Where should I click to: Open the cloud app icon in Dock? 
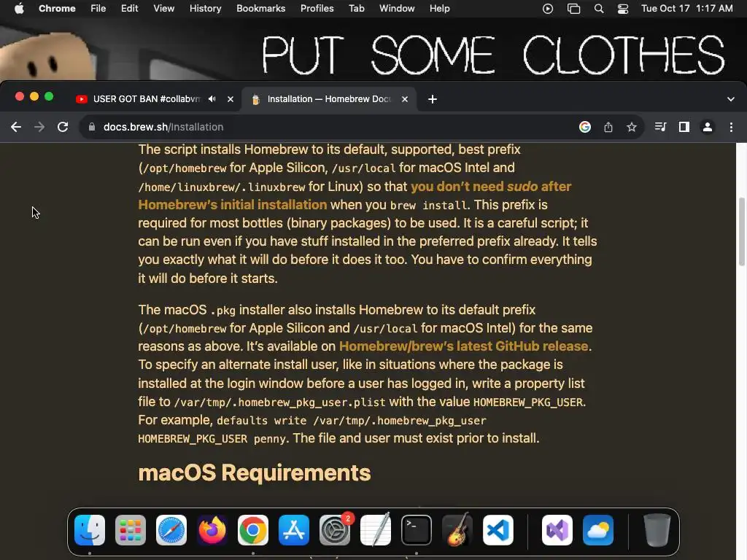tap(598, 530)
